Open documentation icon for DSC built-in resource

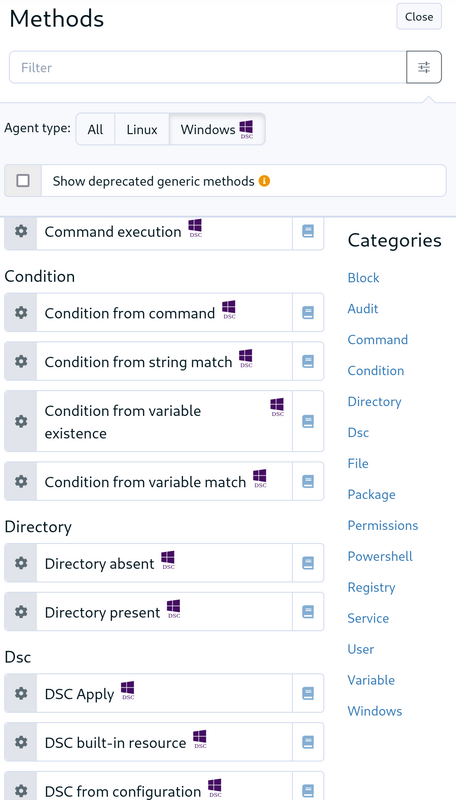click(308, 742)
